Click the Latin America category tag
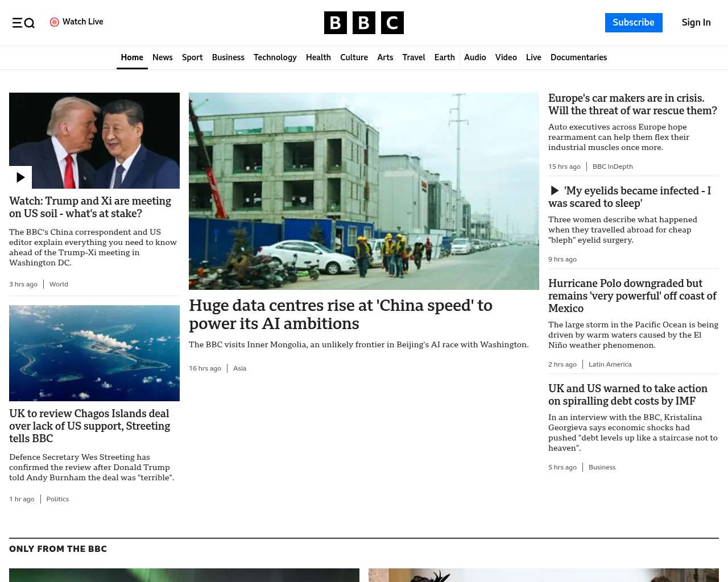728x582 pixels. (610, 364)
